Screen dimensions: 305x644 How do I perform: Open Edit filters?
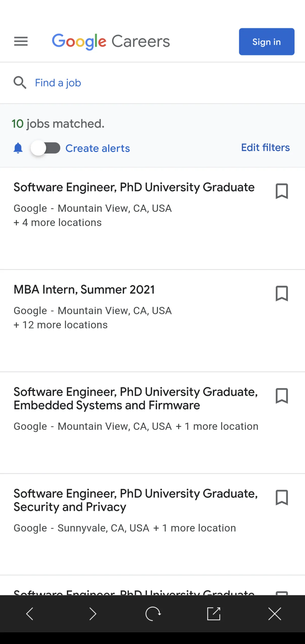265,147
